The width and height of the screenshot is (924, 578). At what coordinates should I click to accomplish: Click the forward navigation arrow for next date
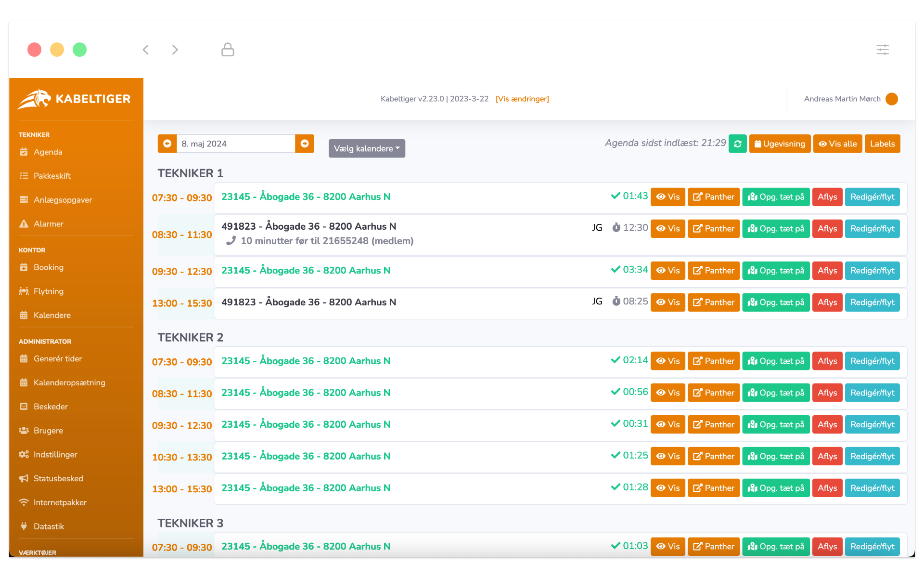pyautogui.click(x=306, y=143)
